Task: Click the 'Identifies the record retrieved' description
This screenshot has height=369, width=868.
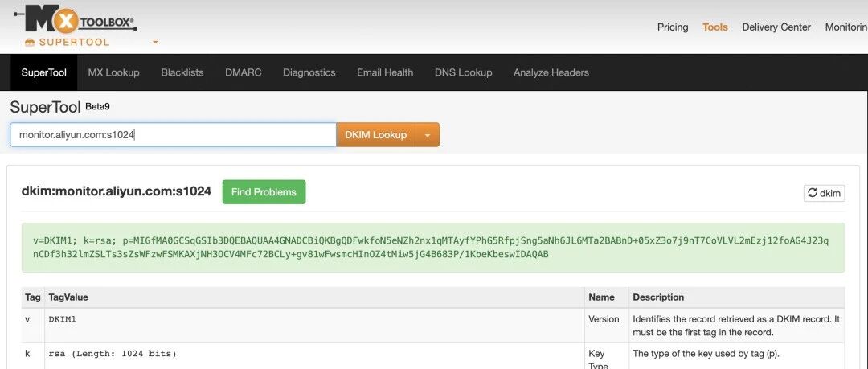Action: (x=736, y=326)
